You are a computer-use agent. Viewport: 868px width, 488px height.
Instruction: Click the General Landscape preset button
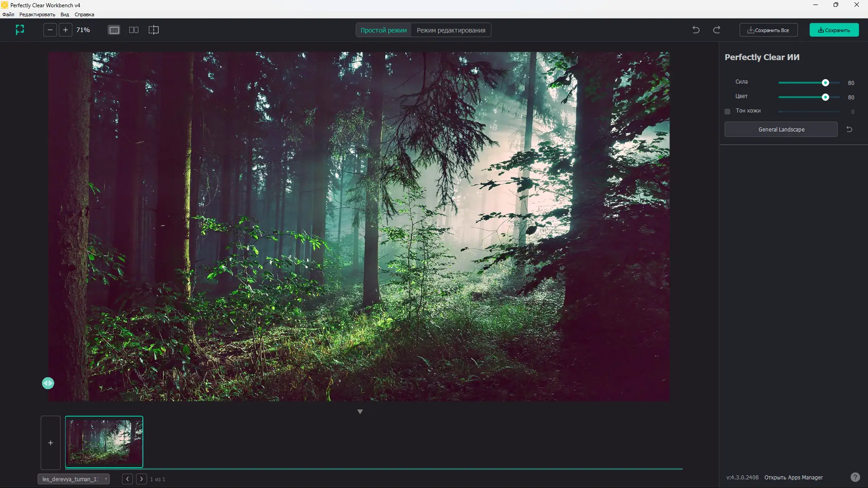click(781, 129)
